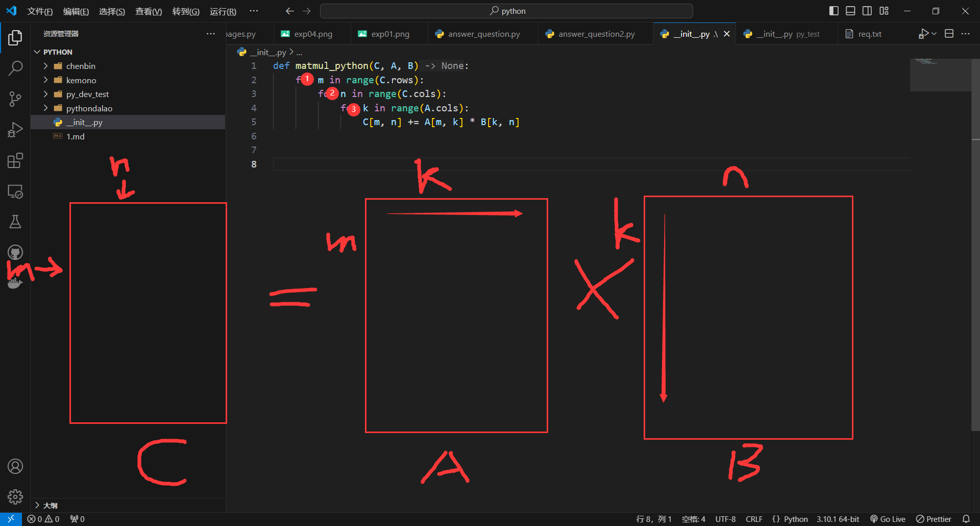Image resolution: width=980 pixels, height=526 pixels.
Task: Toggle the primary side bar layout button
Action: 834,11
